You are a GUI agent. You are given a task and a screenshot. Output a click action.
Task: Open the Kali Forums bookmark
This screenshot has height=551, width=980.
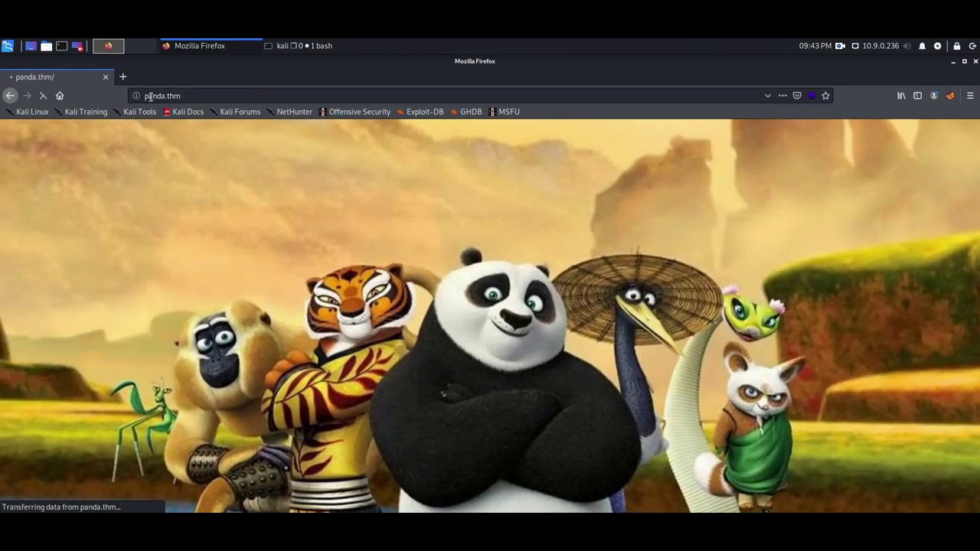[x=235, y=112]
